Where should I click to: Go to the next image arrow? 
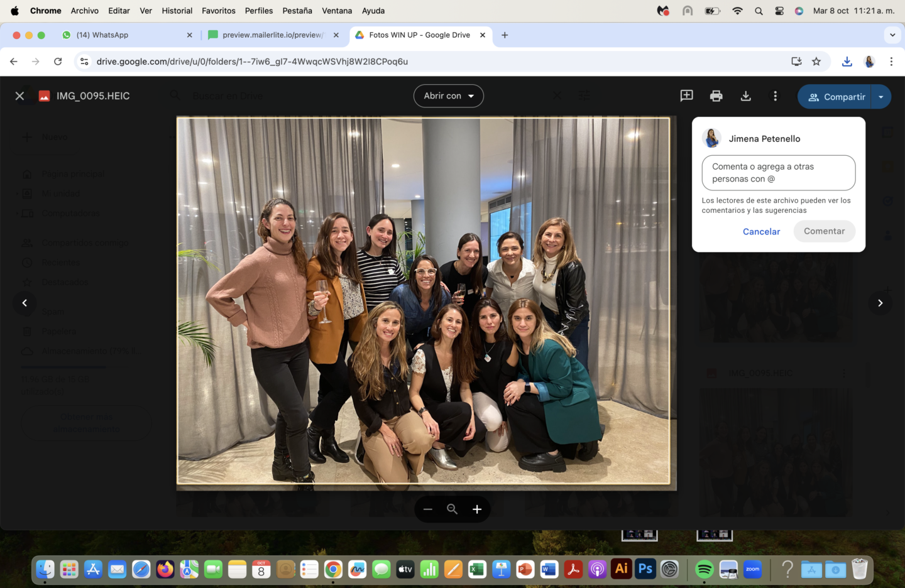pos(880,303)
